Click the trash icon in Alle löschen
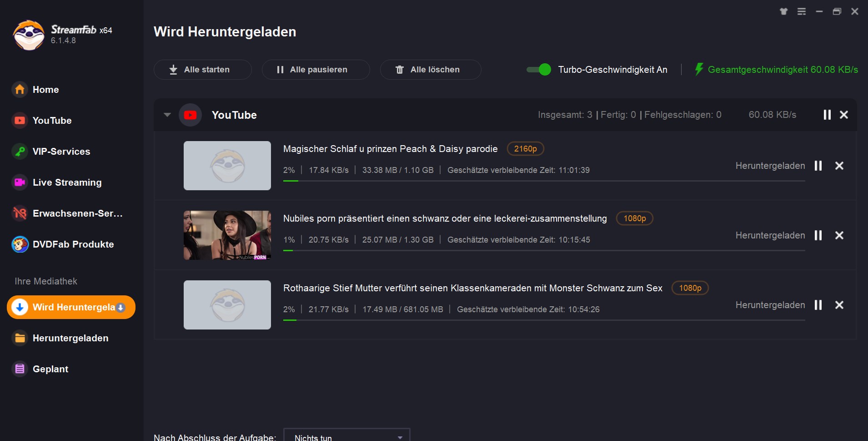The image size is (868, 441). [400, 70]
